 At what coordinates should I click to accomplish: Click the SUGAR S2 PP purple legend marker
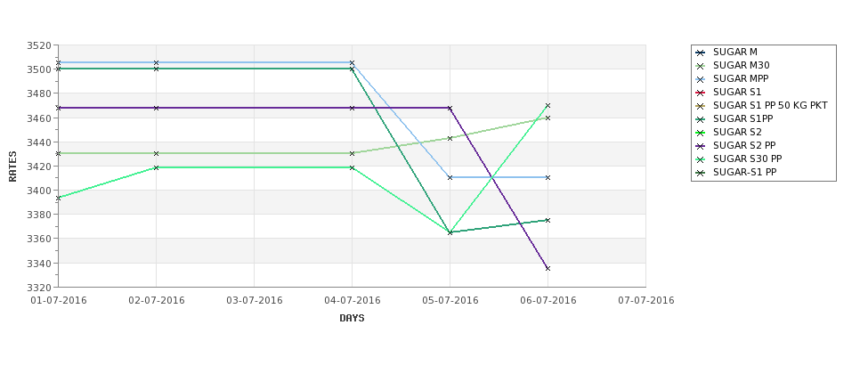coord(701,146)
